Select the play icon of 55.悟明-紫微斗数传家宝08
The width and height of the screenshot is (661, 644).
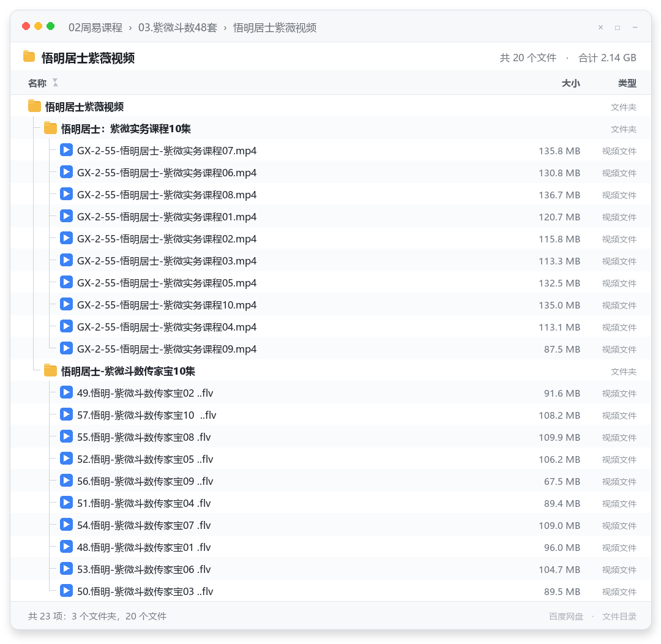pos(66,436)
